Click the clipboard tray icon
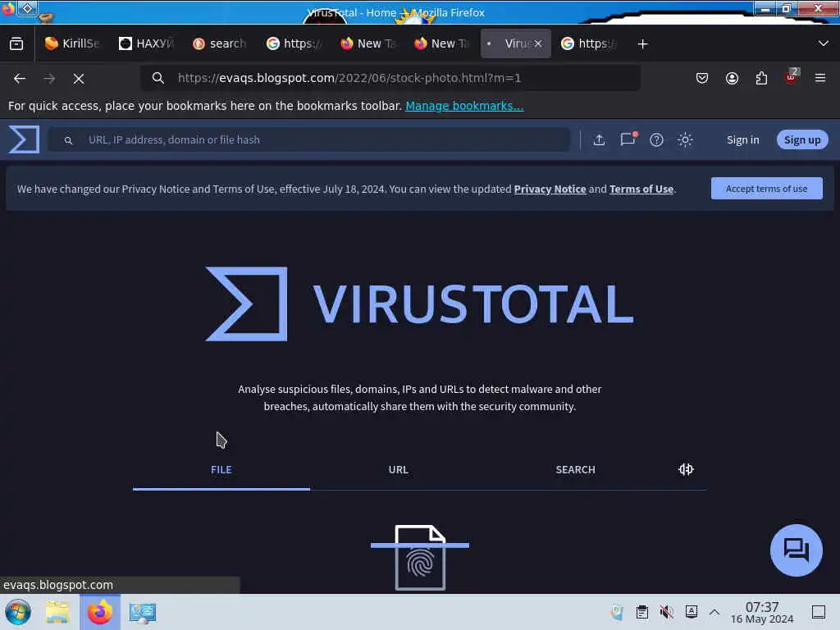840x630 pixels. (x=641, y=612)
